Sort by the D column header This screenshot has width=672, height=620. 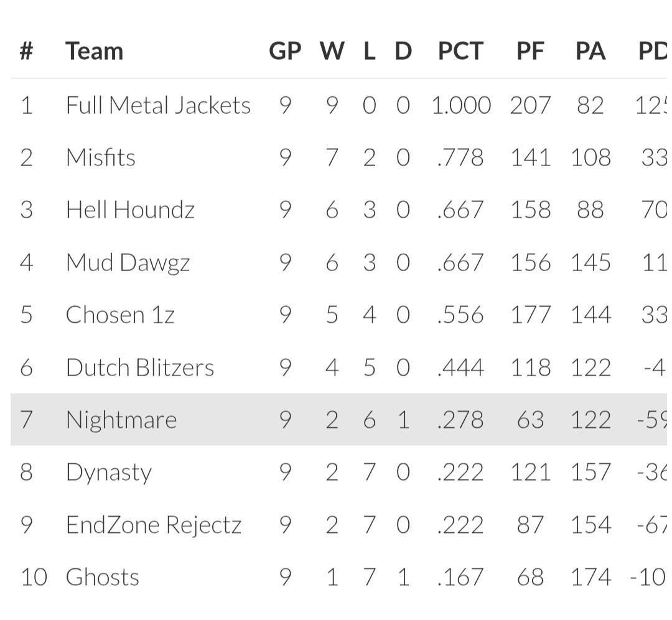[403, 51]
